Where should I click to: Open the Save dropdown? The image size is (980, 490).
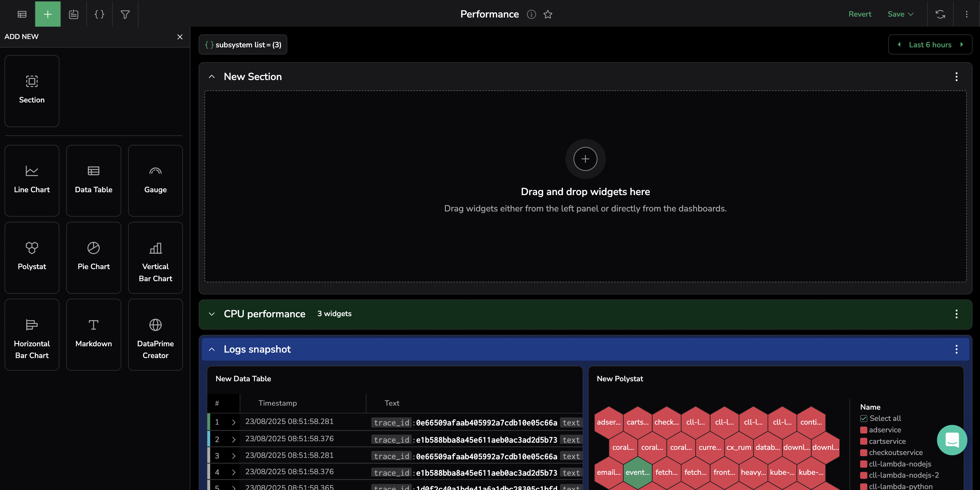coord(900,14)
